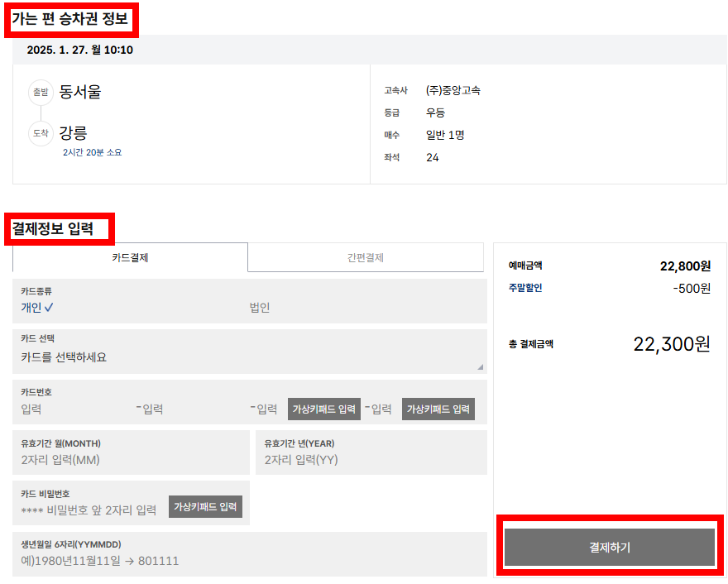Click the 22,800원 booking amount

tap(685, 266)
